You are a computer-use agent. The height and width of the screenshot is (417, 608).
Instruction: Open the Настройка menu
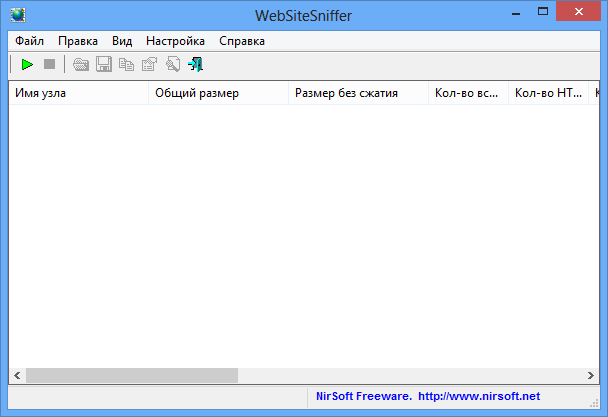coord(175,41)
